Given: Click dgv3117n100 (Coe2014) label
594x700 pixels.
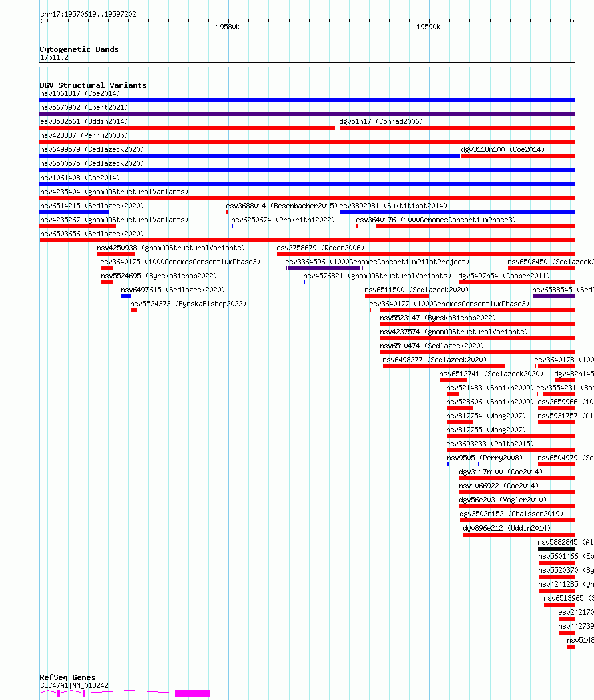Looking at the screenshot, I should pos(500,472).
